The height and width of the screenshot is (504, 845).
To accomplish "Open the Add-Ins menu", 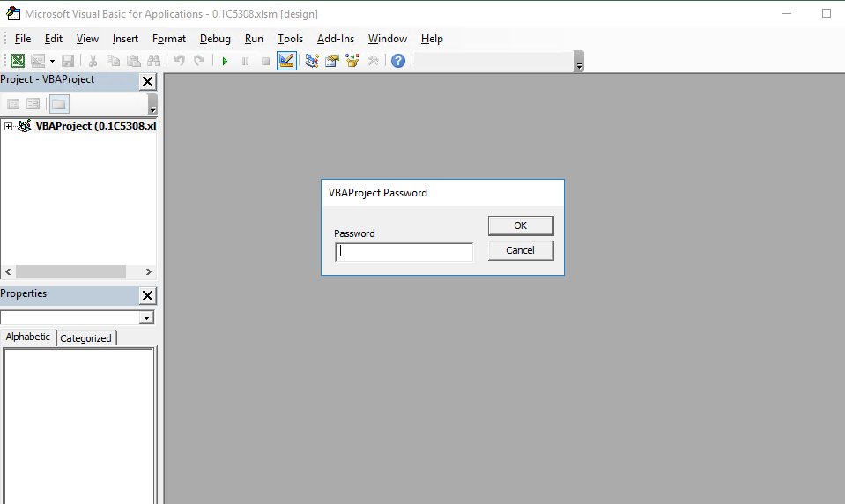I will 335,39.
